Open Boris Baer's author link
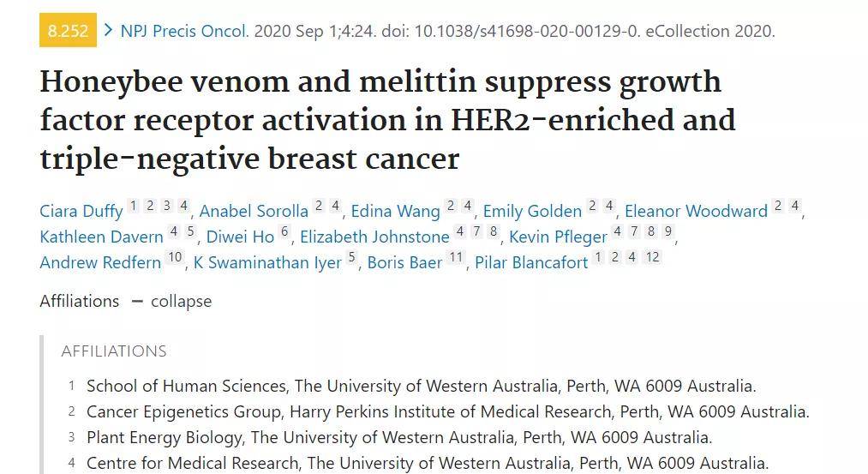The height and width of the screenshot is (474, 868). [404, 262]
